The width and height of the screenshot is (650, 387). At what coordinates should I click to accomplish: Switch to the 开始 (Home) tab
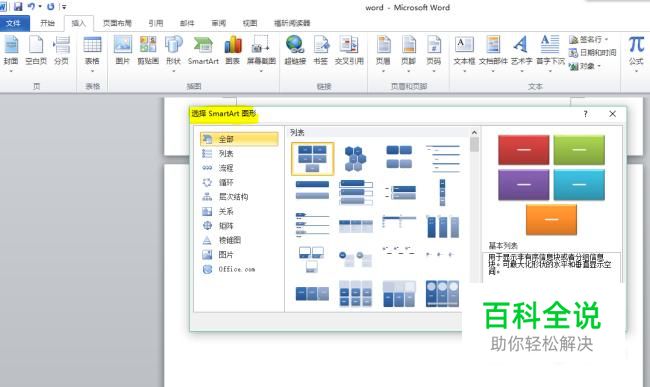pyautogui.click(x=47, y=23)
